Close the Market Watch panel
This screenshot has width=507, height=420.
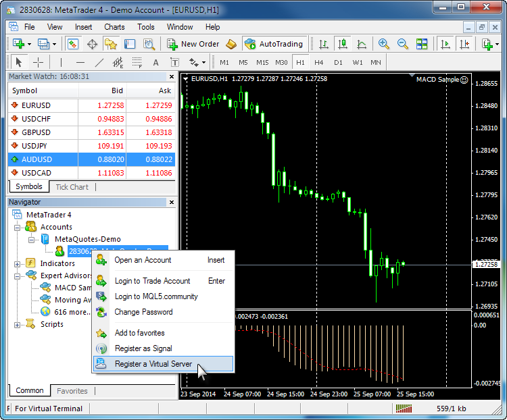(172, 76)
